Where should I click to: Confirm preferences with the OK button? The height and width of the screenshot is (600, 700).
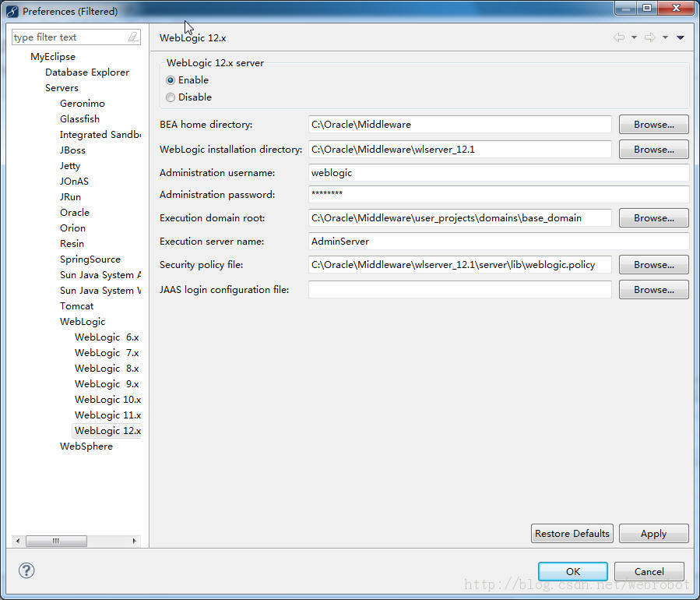(x=572, y=571)
